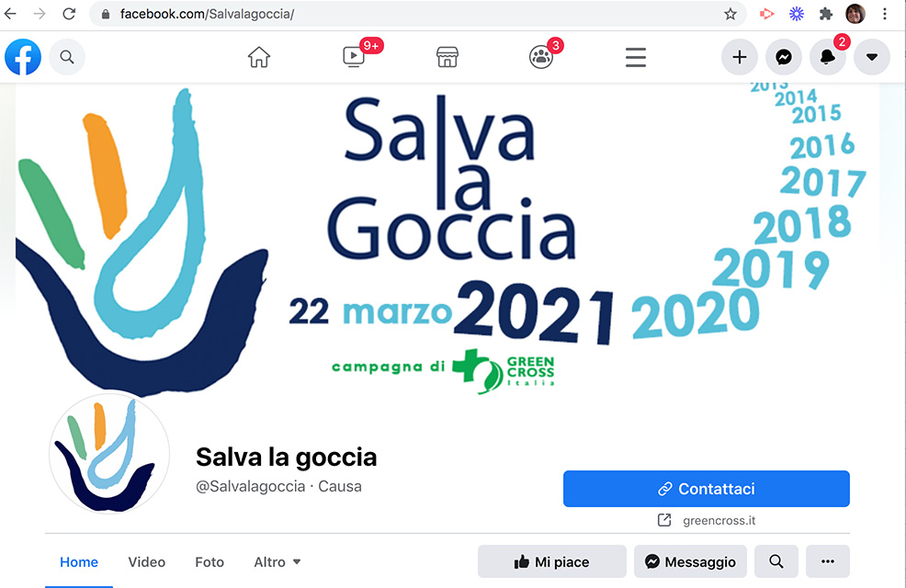906x588 pixels.
Task: Expand the account dropdown arrow
Action: [x=872, y=57]
